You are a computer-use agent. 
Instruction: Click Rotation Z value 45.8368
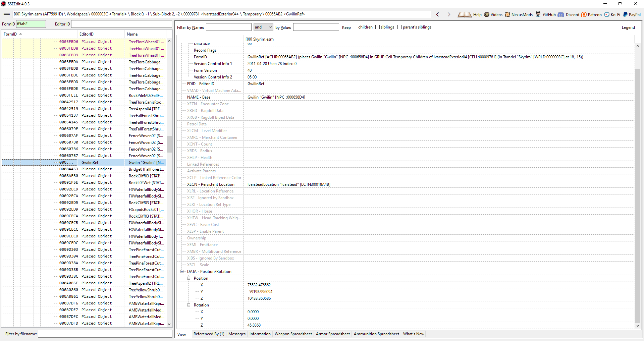(254, 325)
